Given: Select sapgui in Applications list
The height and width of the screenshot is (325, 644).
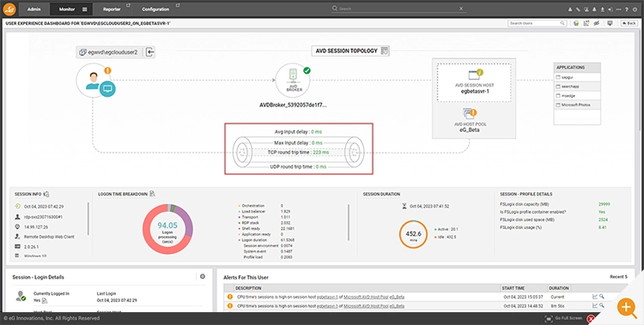Looking at the screenshot, I should pos(577,77).
